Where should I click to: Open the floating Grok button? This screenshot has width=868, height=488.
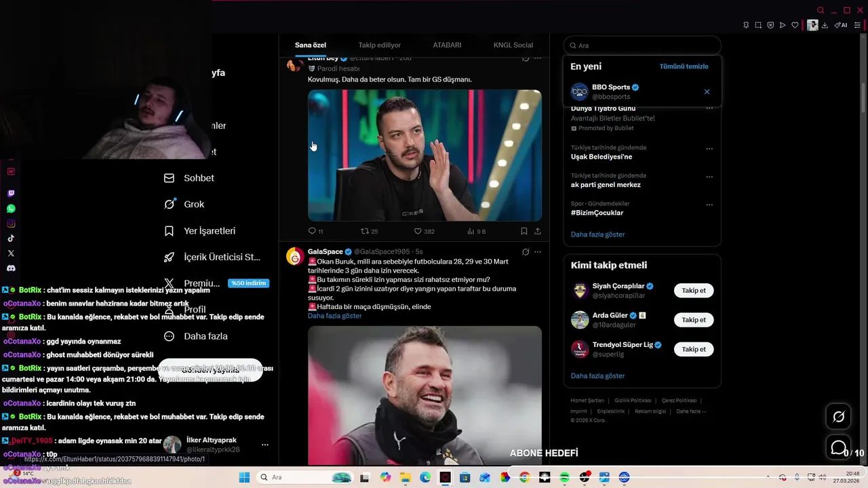838,417
